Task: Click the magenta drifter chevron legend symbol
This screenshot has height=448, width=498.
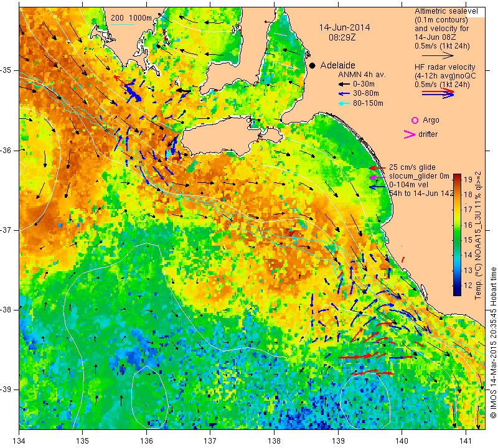Action: pos(410,134)
